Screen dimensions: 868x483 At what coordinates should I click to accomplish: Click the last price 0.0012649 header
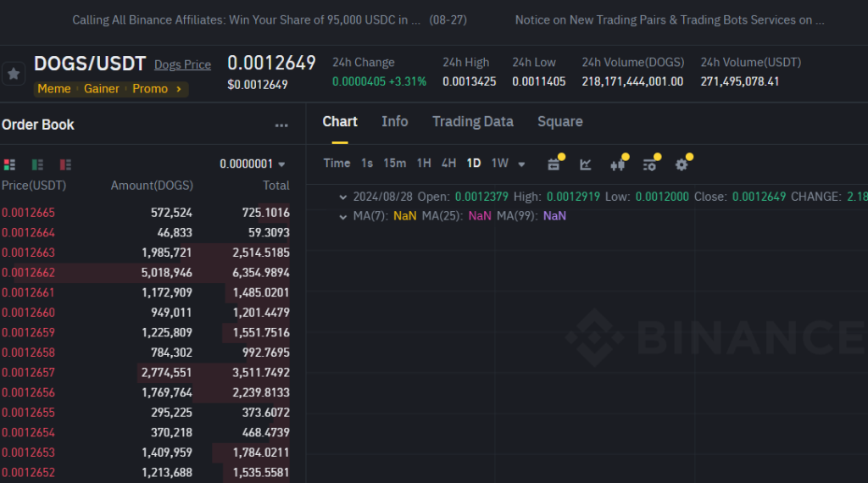coord(271,63)
